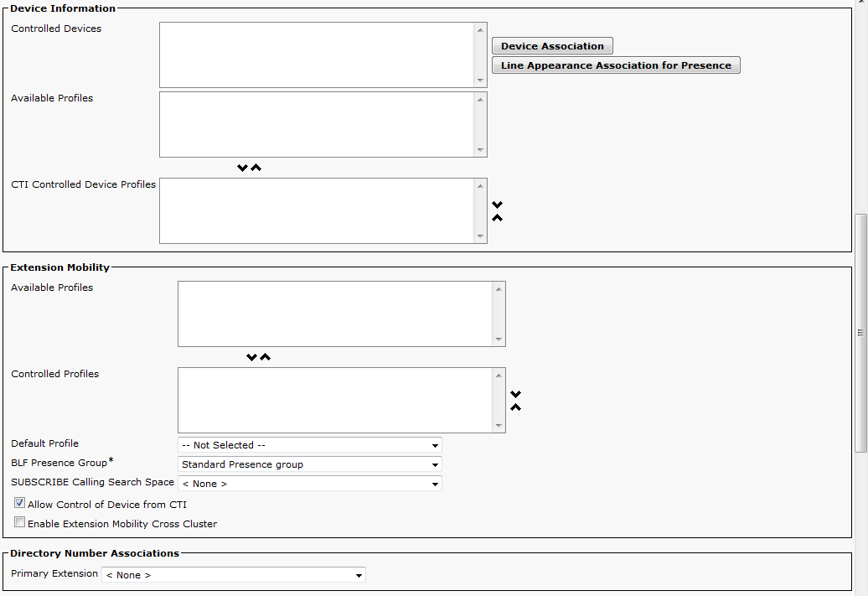Click inside the Controlled Devices list box
This screenshot has height=596, width=868.
(316, 54)
